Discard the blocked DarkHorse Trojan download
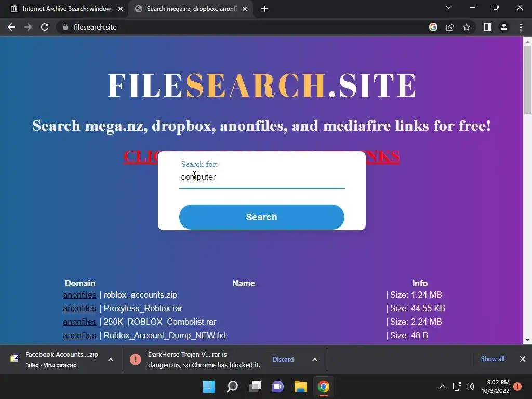The height and width of the screenshot is (399, 532). (283, 360)
